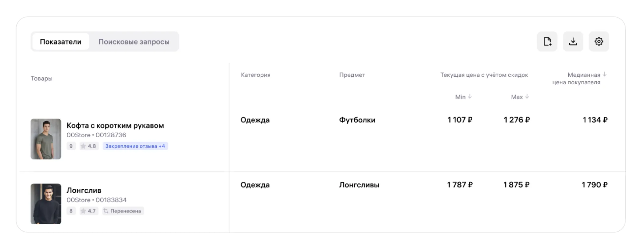The height and width of the screenshot is (249, 644).
Task: Sort by Min price arrow
Action: (470, 96)
